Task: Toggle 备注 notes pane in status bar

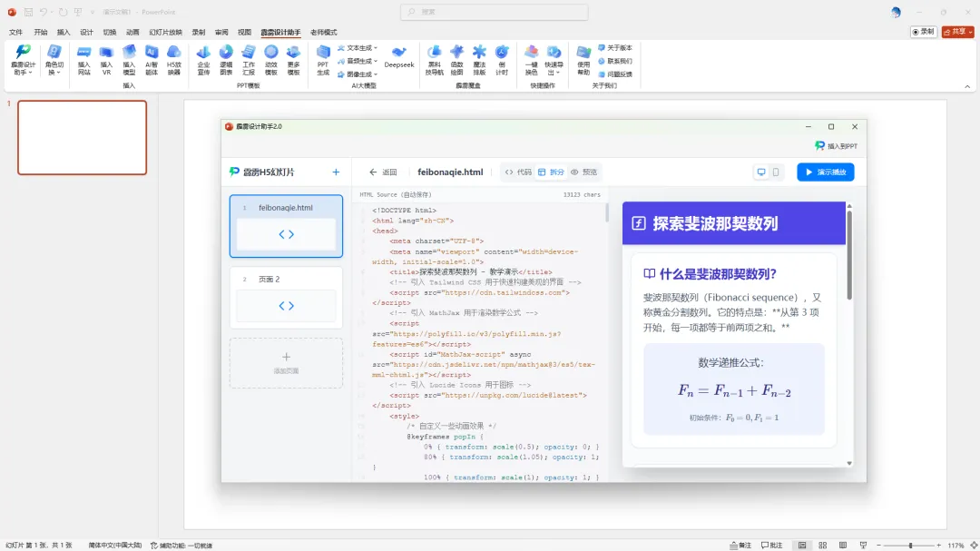Action: (x=740, y=546)
